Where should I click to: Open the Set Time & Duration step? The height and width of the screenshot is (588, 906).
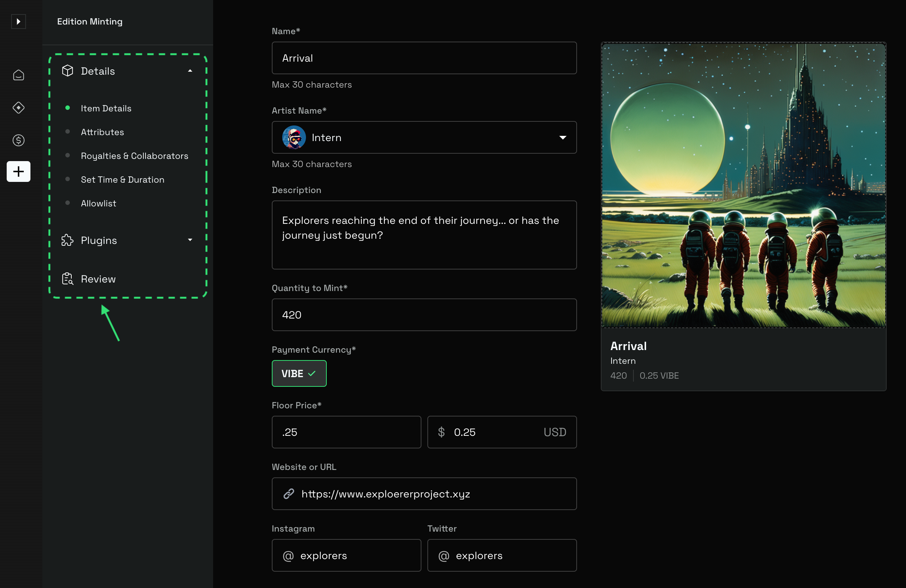tap(122, 179)
